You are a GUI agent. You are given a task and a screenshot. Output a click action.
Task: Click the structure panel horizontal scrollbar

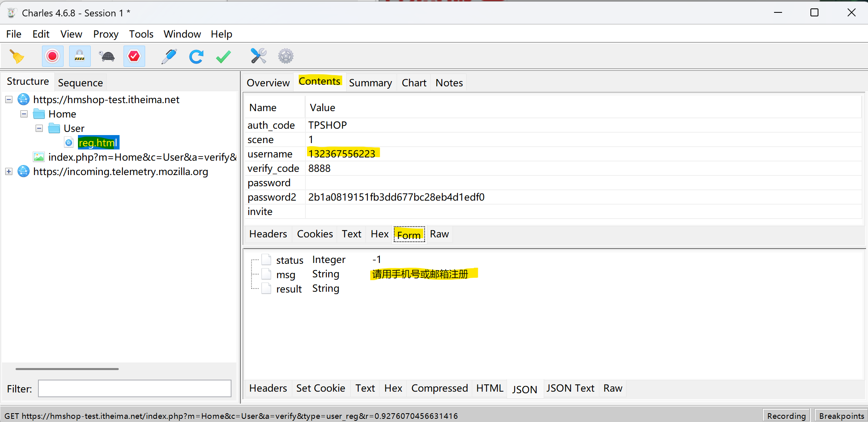[x=67, y=369]
